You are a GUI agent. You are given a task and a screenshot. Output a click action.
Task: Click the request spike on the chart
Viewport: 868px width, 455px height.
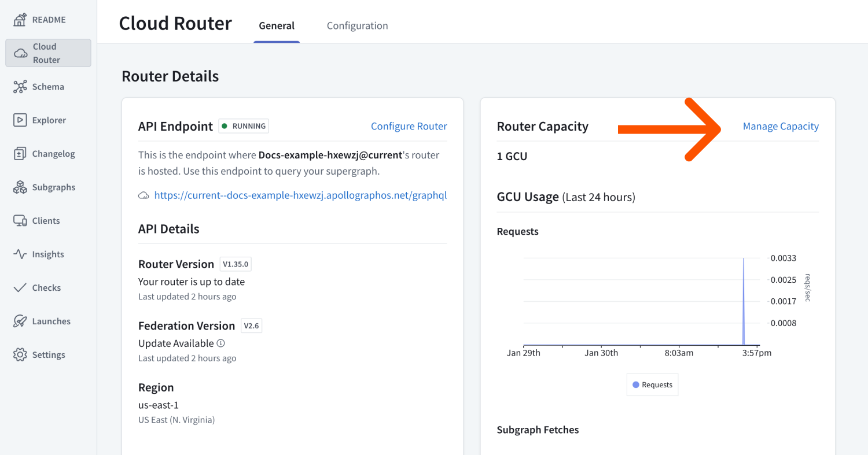coord(743,301)
